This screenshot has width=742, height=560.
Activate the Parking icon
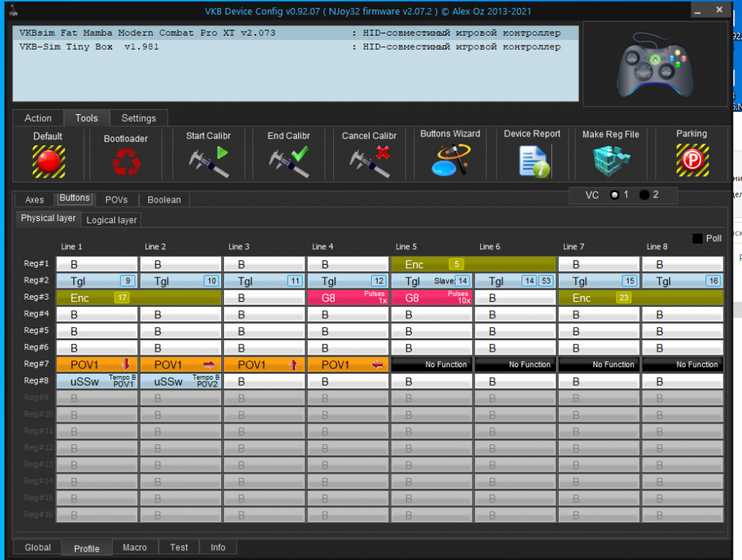[692, 160]
